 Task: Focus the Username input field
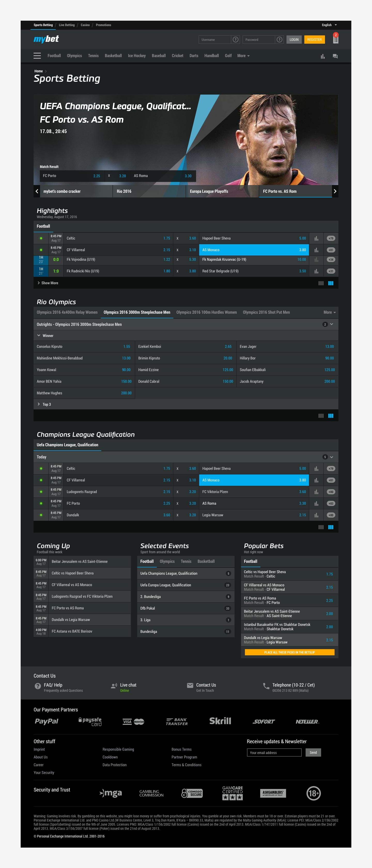click(215, 40)
